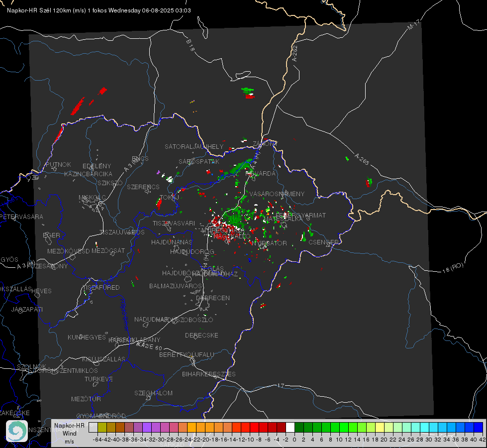
Task: Select the HAJDÚNÁNÁS label
Action: [172, 242]
